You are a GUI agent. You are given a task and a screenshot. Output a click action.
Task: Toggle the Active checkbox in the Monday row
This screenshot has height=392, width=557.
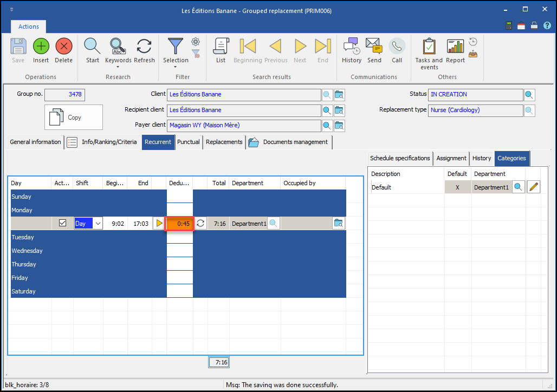(62, 223)
